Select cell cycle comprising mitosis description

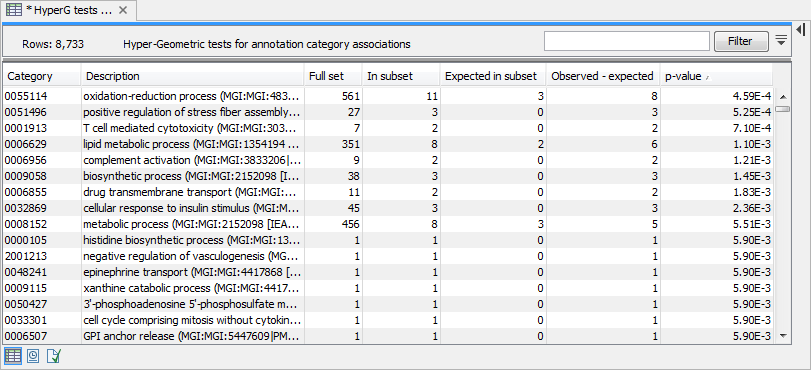point(192,320)
